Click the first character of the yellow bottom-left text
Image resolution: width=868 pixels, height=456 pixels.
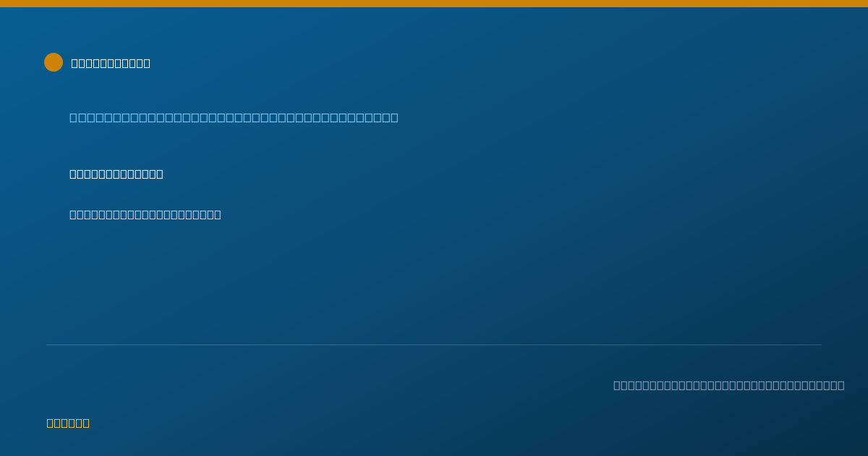coord(50,423)
